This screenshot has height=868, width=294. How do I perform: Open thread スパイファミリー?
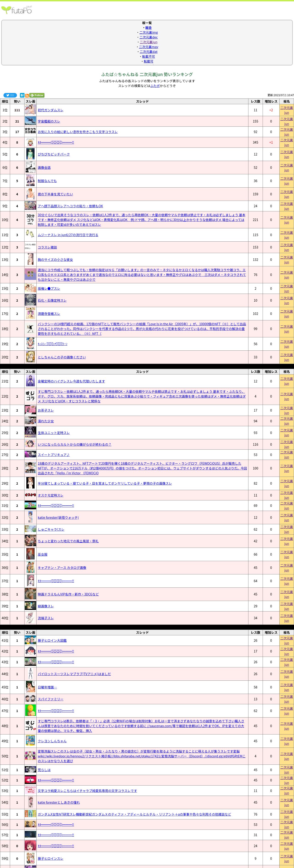point(51,699)
